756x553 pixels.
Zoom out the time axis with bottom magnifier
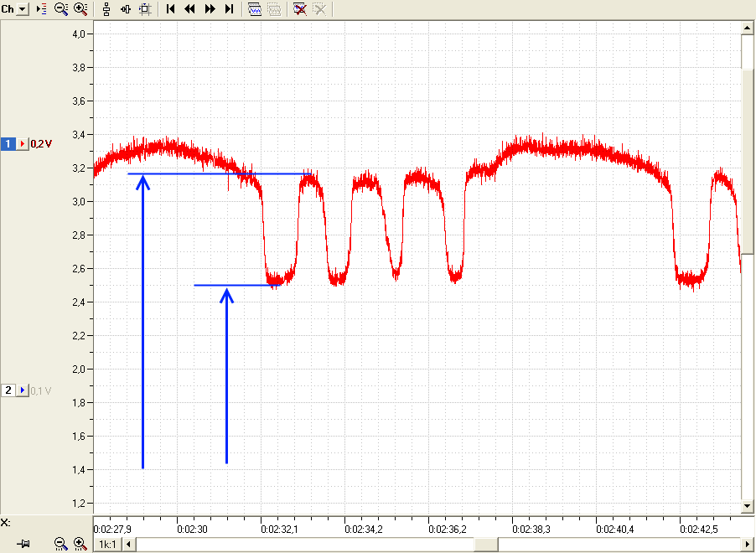[x=60, y=544]
